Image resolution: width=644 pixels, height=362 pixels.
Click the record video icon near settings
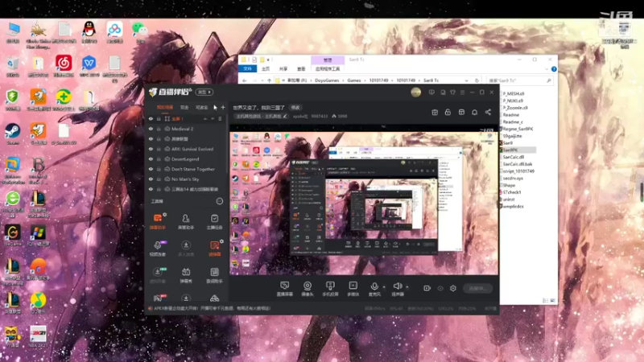click(x=427, y=288)
